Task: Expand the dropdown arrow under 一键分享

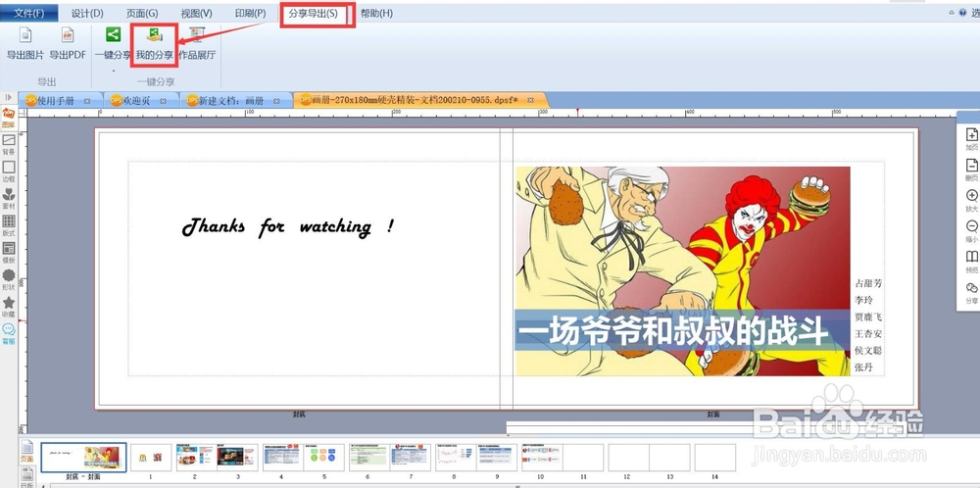Action: pos(113,71)
